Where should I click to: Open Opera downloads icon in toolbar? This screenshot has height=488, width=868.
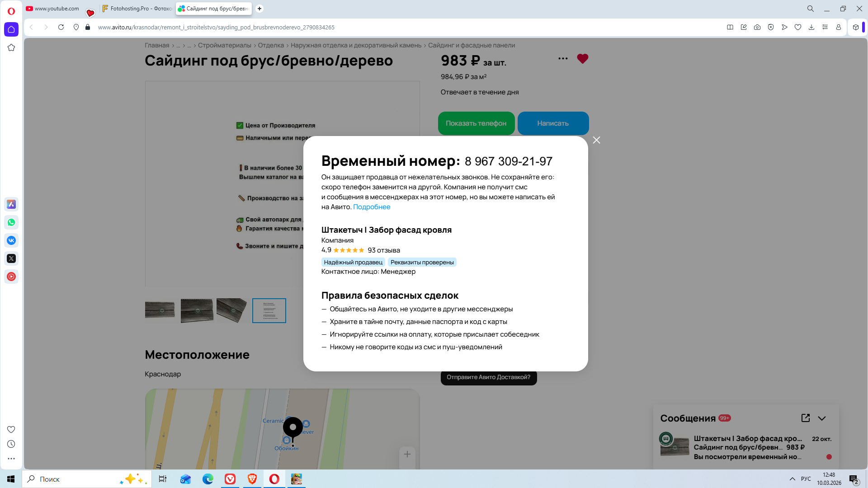[x=811, y=27]
